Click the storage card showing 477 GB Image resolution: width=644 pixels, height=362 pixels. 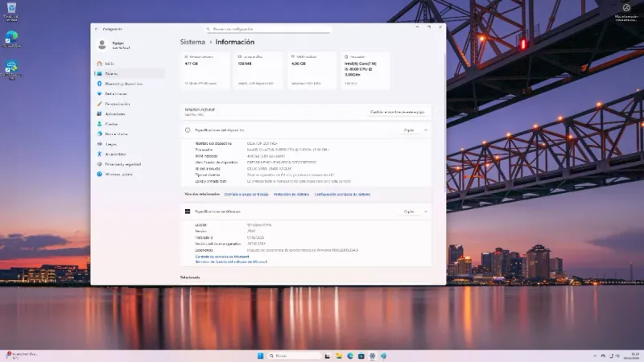205,70
